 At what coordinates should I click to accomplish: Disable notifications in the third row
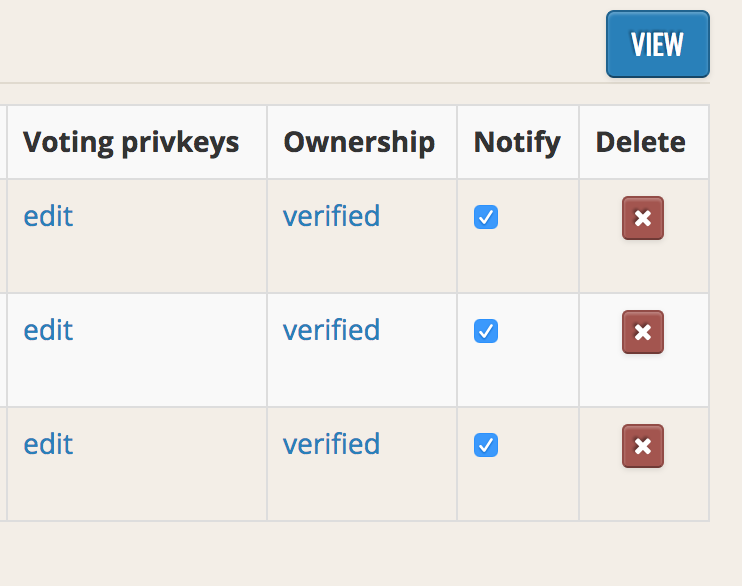tap(486, 445)
